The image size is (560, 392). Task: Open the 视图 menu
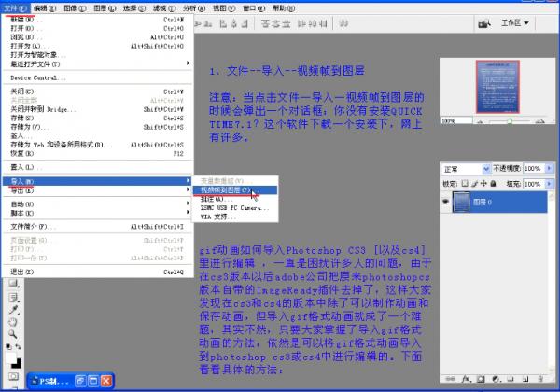coord(224,7)
